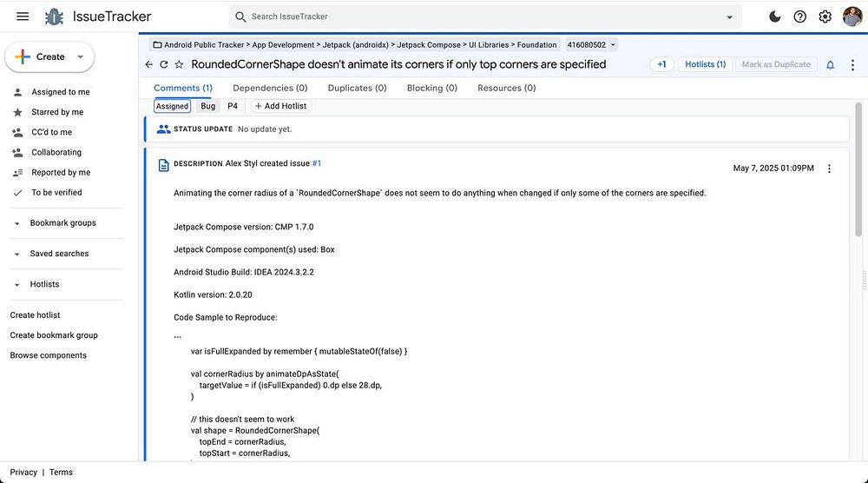The width and height of the screenshot is (868, 483).
Task: Click the +1 button
Action: (x=661, y=64)
